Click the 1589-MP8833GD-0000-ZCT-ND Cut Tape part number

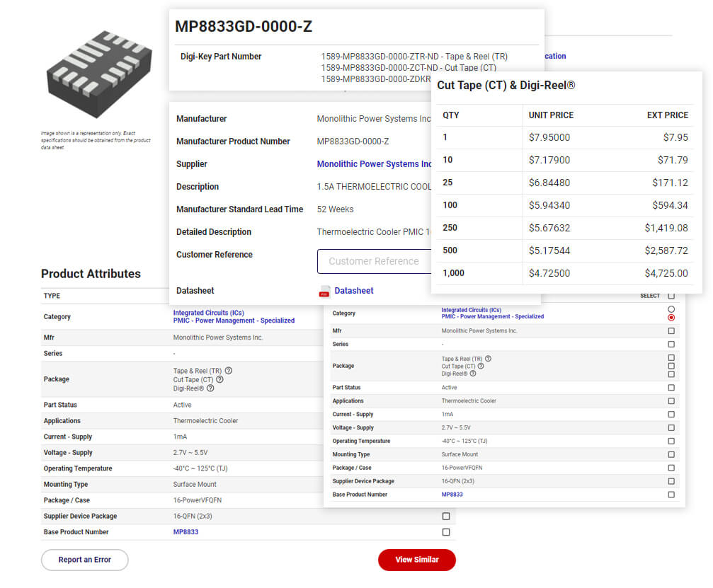(x=409, y=68)
